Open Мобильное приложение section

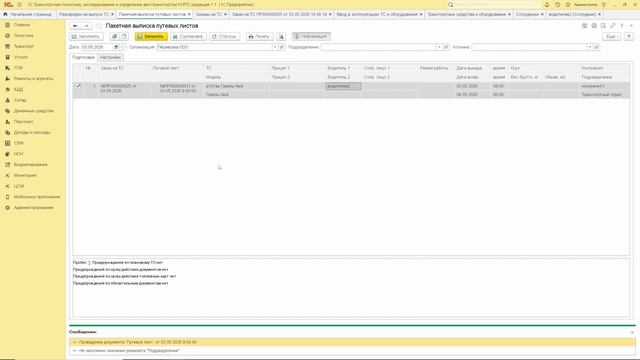[x=37, y=197]
